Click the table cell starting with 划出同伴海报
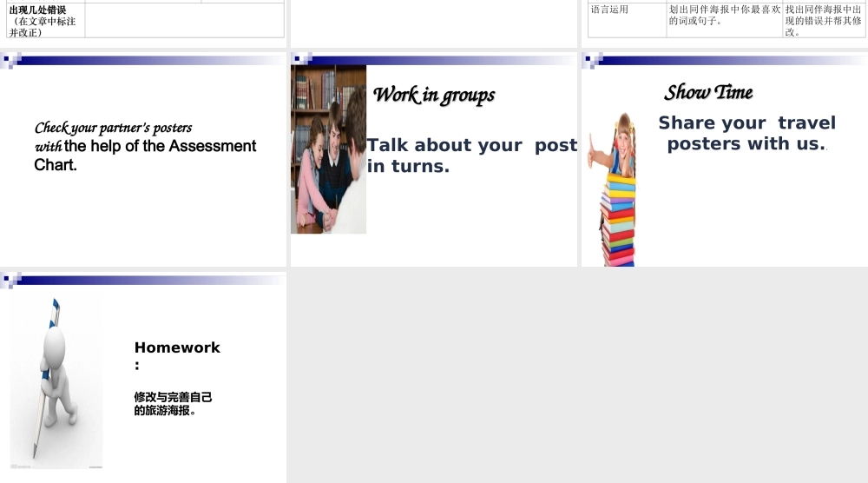Viewport: 868px width, 483px height. coord(724,20)
